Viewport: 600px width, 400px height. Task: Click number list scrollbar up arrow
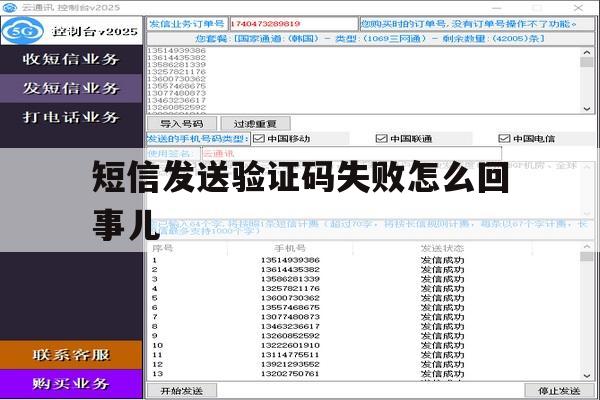(587, 52)
